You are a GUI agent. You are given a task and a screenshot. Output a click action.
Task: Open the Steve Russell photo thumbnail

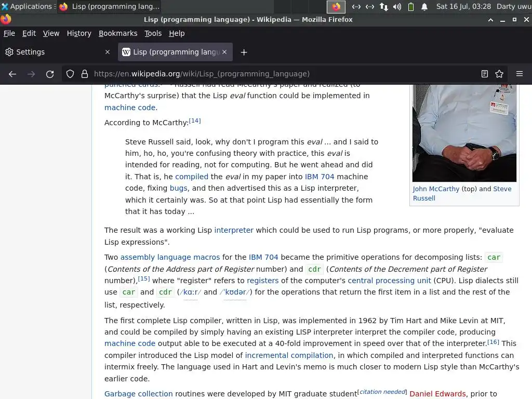[464, 133]
